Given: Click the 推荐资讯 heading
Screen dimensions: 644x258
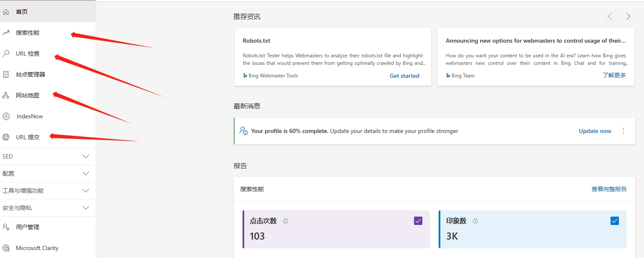Looking at the screenshot, I should pos(247,17).
